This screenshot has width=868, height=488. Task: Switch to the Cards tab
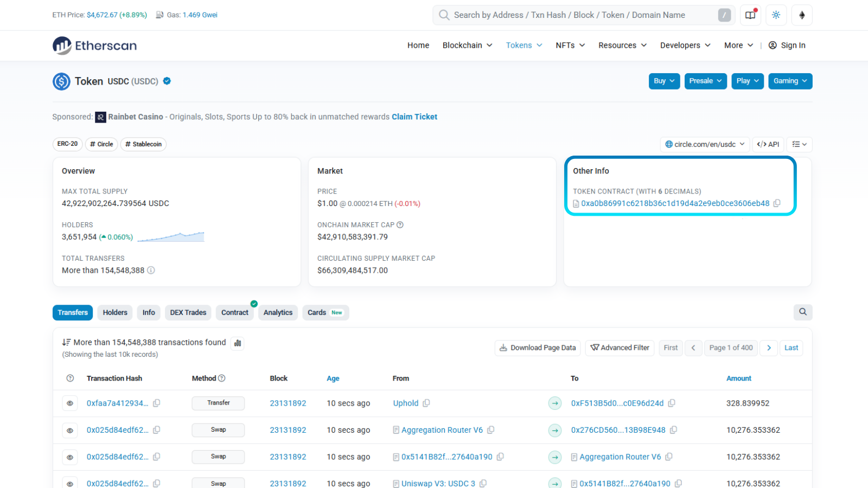click(325, 313)
